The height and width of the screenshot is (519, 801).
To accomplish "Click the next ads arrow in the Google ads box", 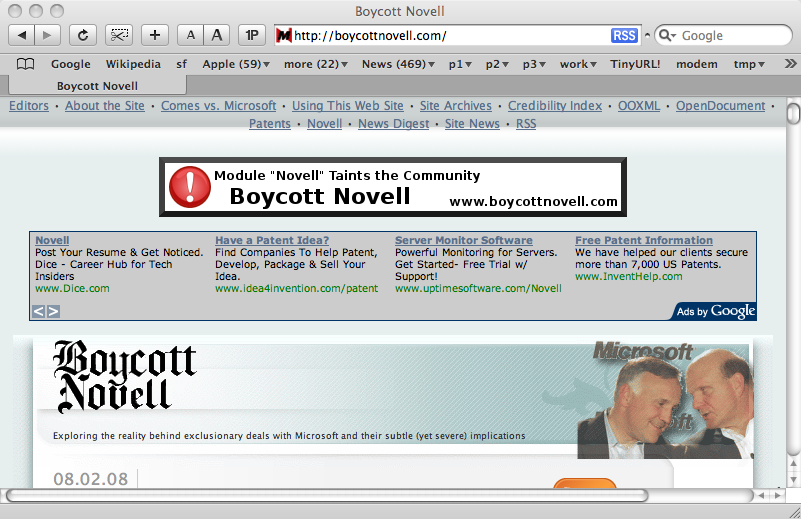I will pos(53,311).
